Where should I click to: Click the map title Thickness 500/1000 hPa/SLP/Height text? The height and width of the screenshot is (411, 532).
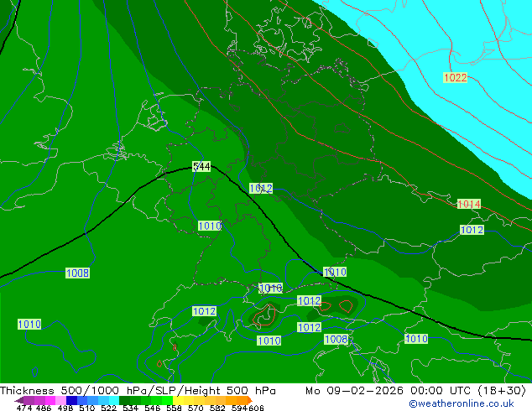(x=138, y=391)
